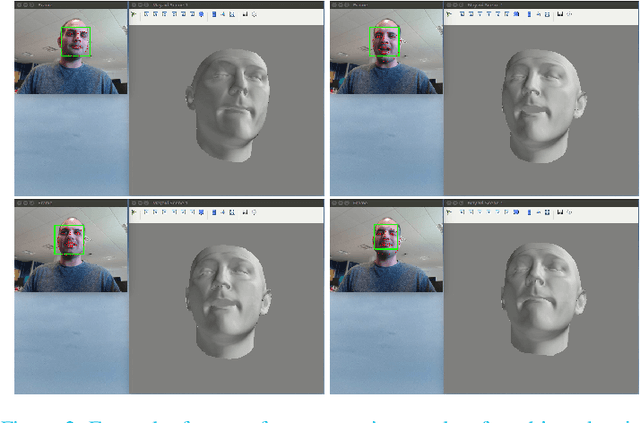
Task: Toggle the light bulb icon in top-right viewer
Action: point(570,16)
